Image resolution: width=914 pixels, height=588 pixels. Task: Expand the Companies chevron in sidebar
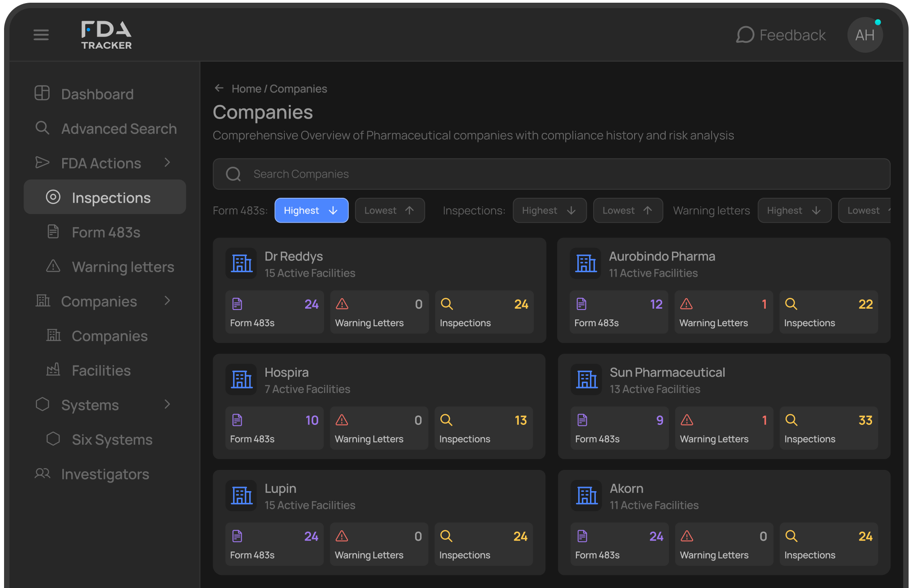click(x=167, y=301)
